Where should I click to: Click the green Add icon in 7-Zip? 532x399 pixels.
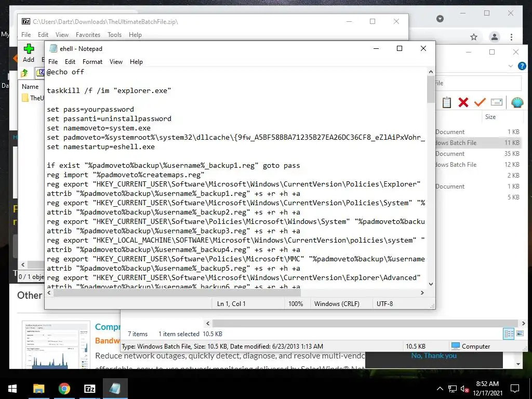(x=29, y=49)
